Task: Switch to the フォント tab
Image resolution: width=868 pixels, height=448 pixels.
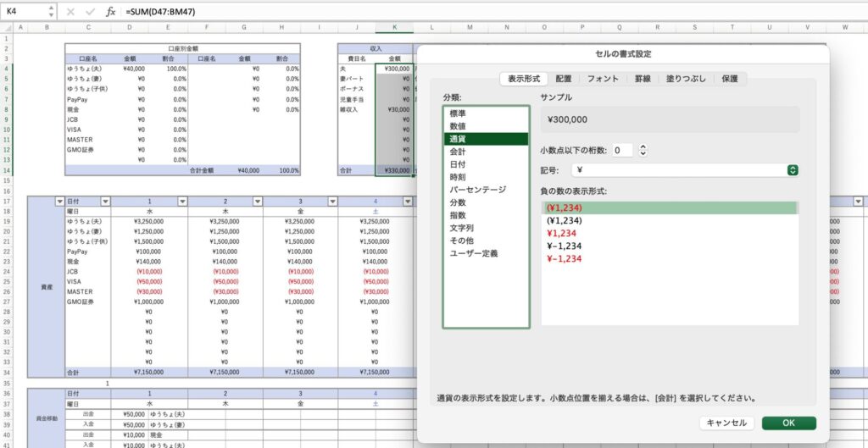Action: 603,79
